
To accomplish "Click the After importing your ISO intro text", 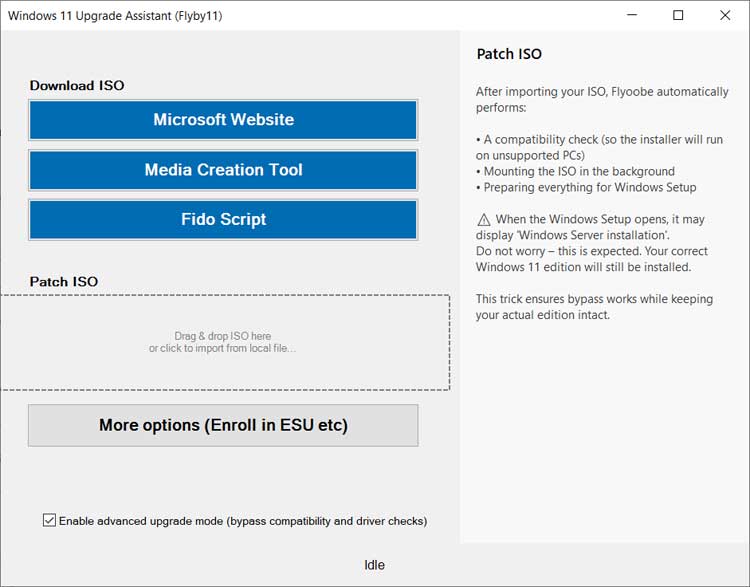I will pos(601,99).
